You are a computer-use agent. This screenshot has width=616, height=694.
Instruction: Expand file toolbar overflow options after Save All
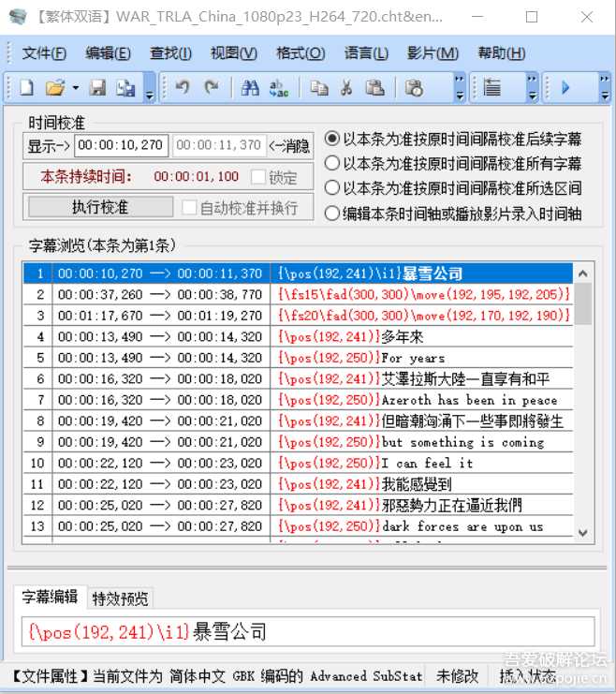point(149,90)
